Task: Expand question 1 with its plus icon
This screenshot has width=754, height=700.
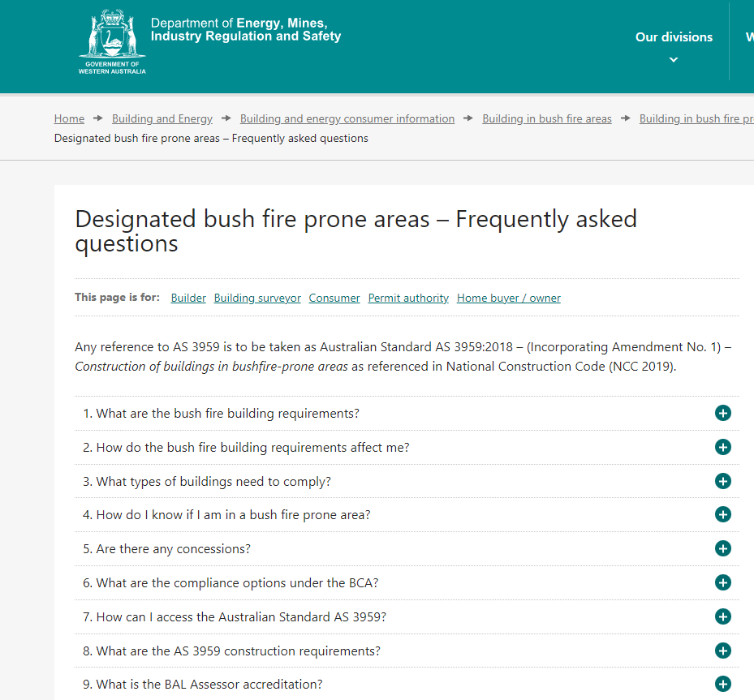Action: point(722,414)
